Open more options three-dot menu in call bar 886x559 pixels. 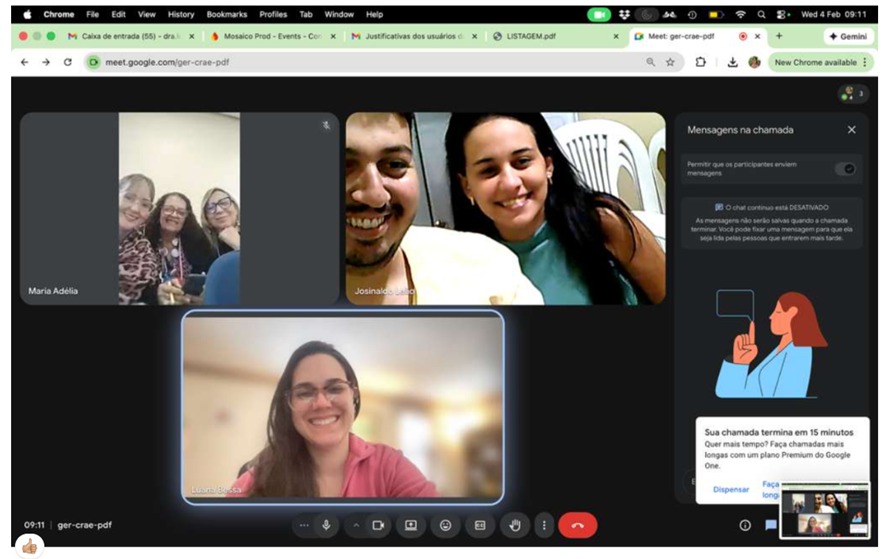coord(544,525)
